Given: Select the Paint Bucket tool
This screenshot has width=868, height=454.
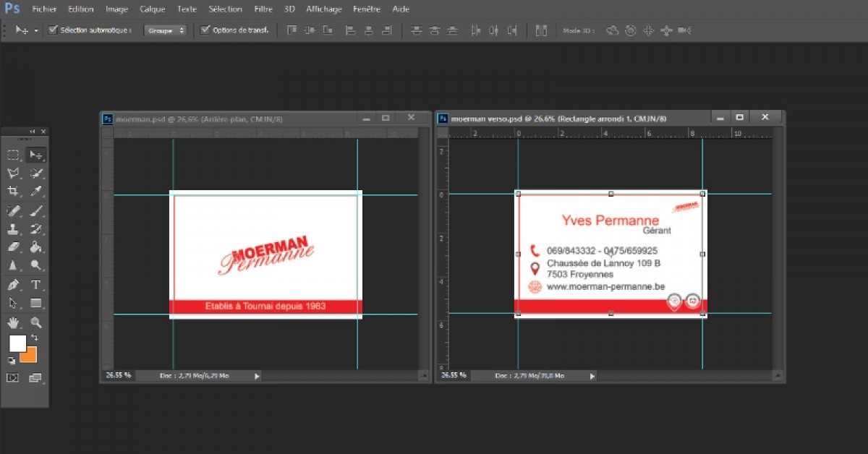Looking at the screenshot, I should point(35,247).
